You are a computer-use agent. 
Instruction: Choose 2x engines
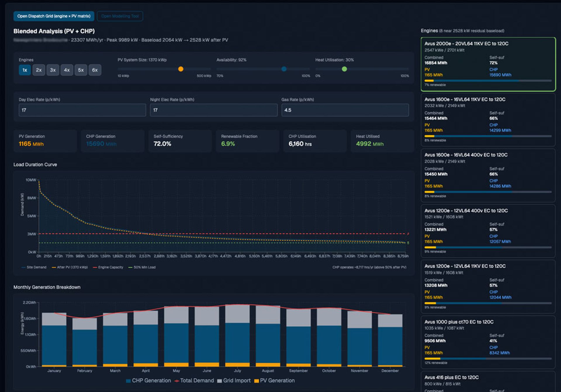pyautogui.click(x=39, y=70)
